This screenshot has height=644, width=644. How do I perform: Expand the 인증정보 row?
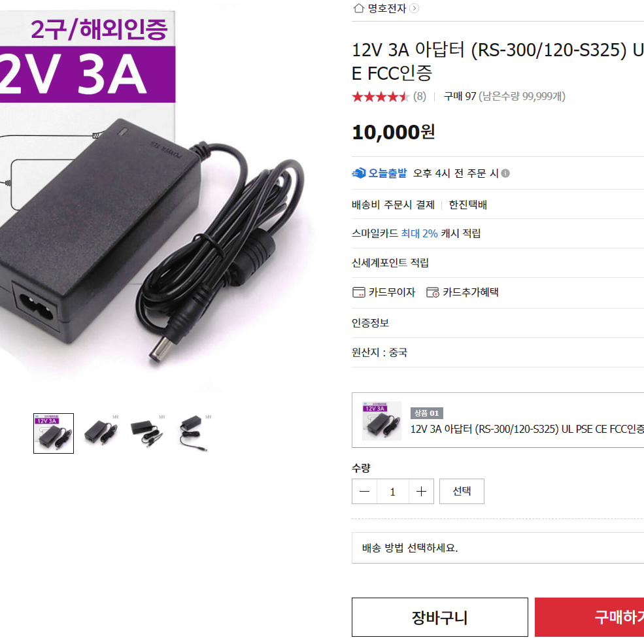pyautogui.click(x=498, y=323)
